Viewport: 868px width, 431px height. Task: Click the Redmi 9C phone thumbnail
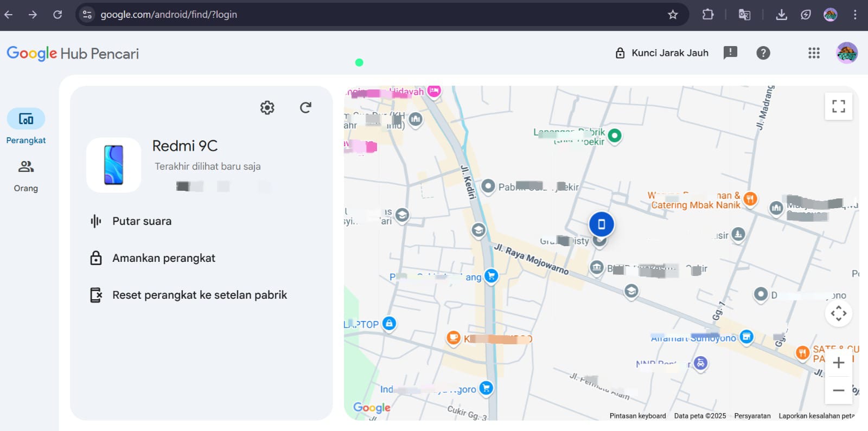pyautogui.click(x=113, y=165)
